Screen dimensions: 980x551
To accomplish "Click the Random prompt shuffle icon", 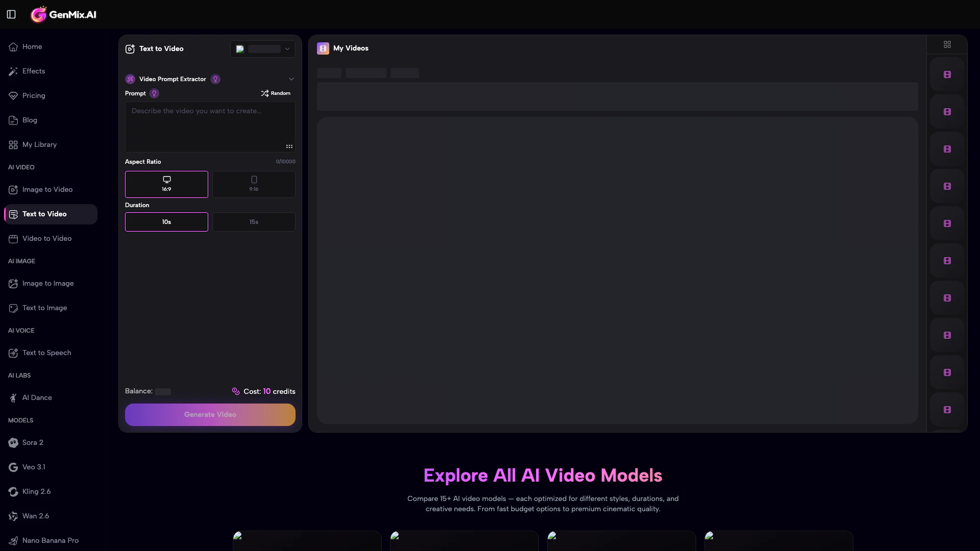I will click(x=264, y=93).
